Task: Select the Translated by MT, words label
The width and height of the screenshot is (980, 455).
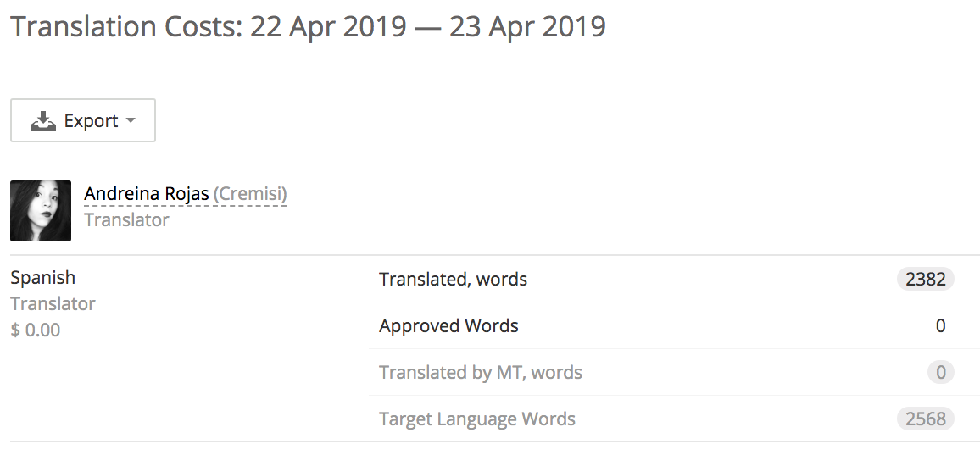Action: (480, 373)
